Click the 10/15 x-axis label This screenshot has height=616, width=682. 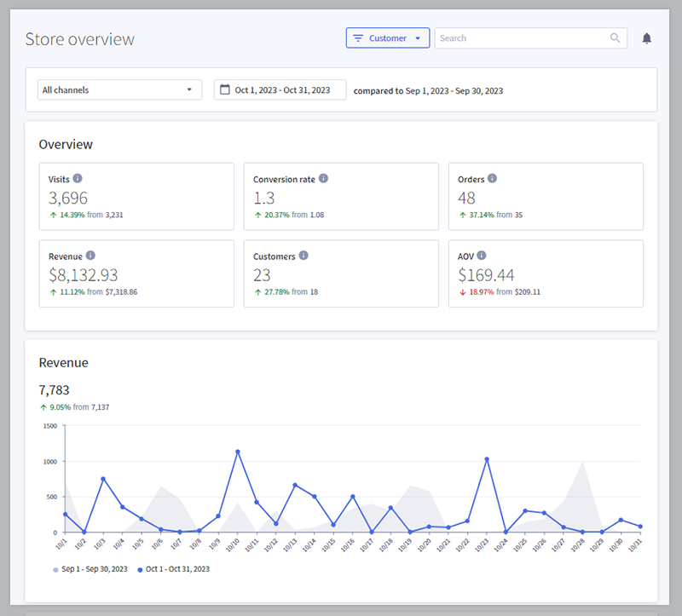click(329, 544)
